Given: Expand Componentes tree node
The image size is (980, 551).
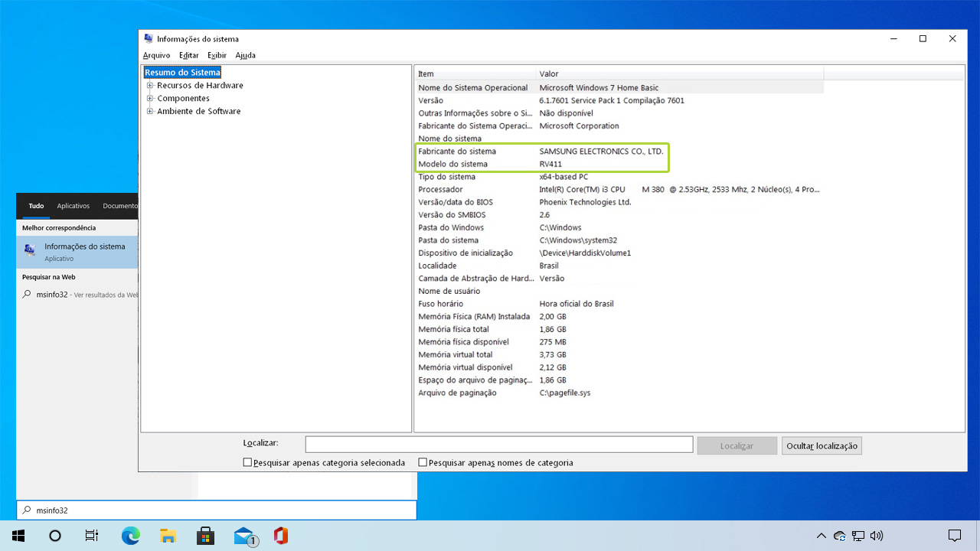Looking at the screenshot, I should tap(150, 99).
